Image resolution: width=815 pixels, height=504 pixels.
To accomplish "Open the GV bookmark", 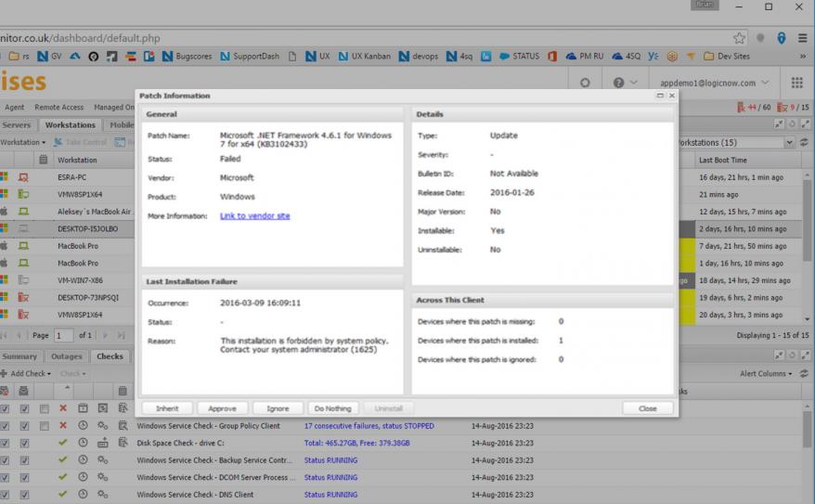I will (x=49, y=56).
